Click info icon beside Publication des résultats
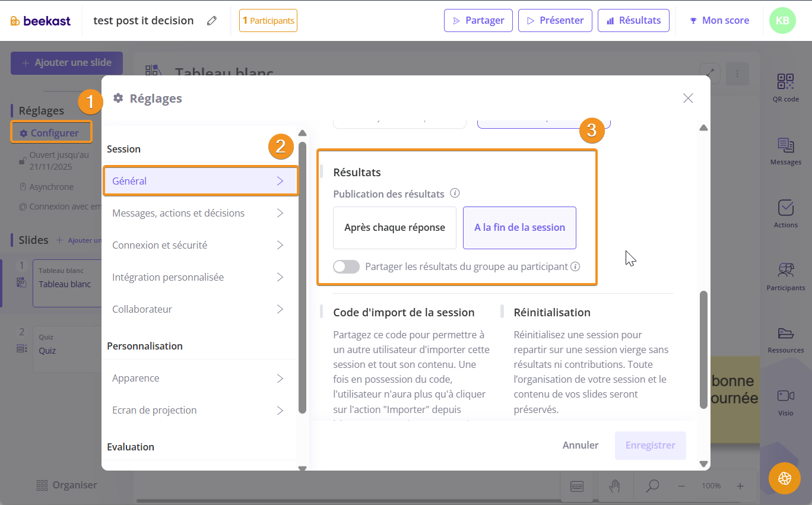The width and height of the screenshot is (812, 505). pyautogui.click(x=455, y=193)
